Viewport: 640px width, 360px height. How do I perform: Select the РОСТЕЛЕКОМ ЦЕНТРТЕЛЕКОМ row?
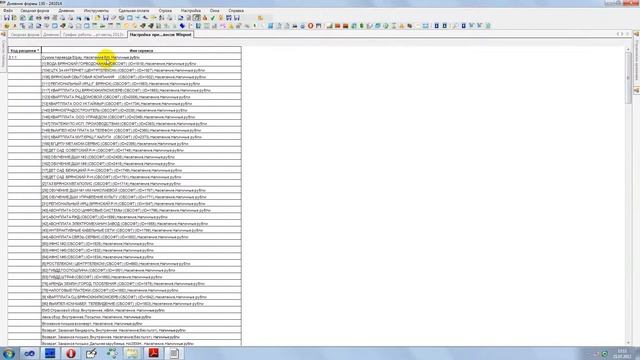click(x=141, y=264)
